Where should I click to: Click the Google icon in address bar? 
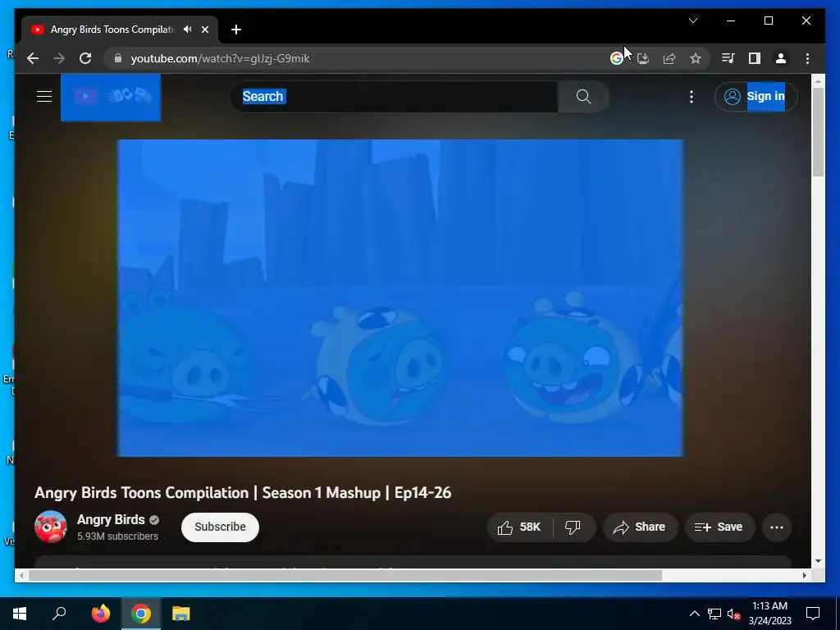click(x=617, y=58)
